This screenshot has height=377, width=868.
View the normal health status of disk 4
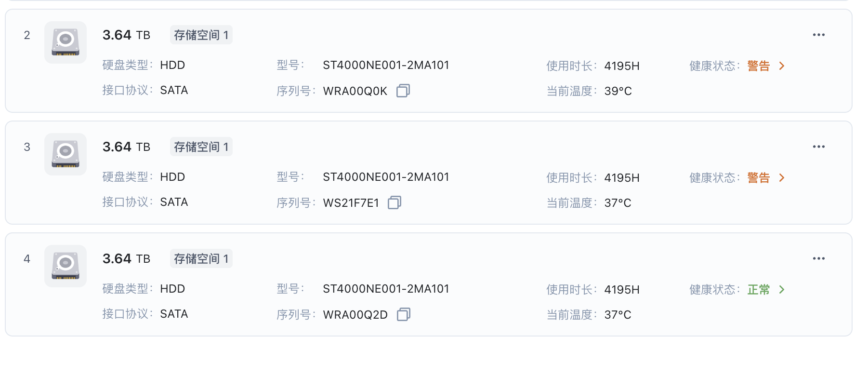tap(758, 289)
